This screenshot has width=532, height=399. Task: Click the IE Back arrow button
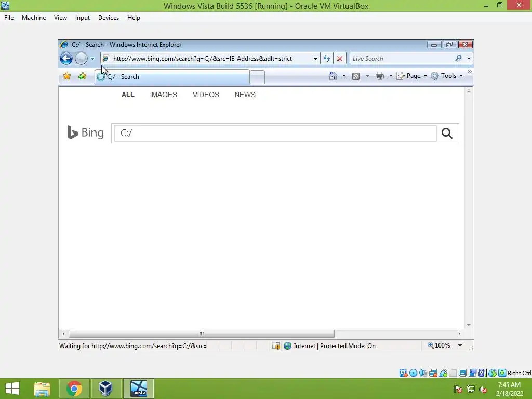click(x=66, y=58)
